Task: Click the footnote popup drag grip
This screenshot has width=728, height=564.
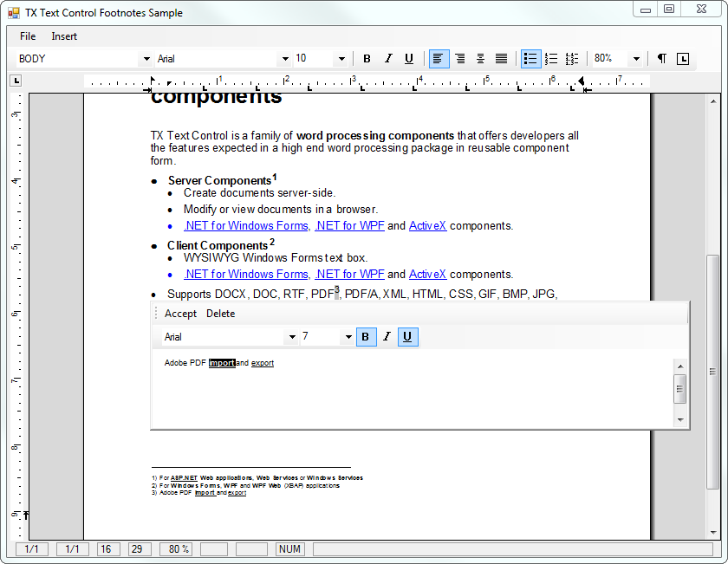Action: (x=156, y=314)
